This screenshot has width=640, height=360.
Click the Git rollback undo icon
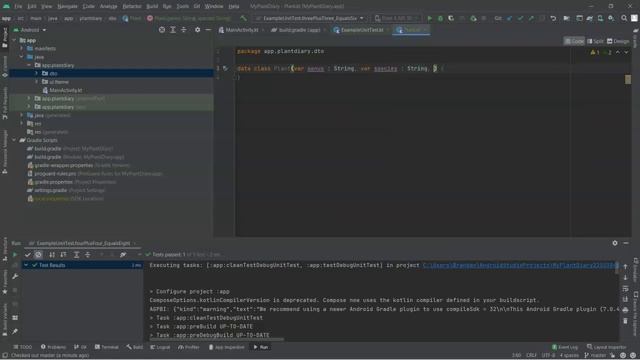(x=553, y=18)
